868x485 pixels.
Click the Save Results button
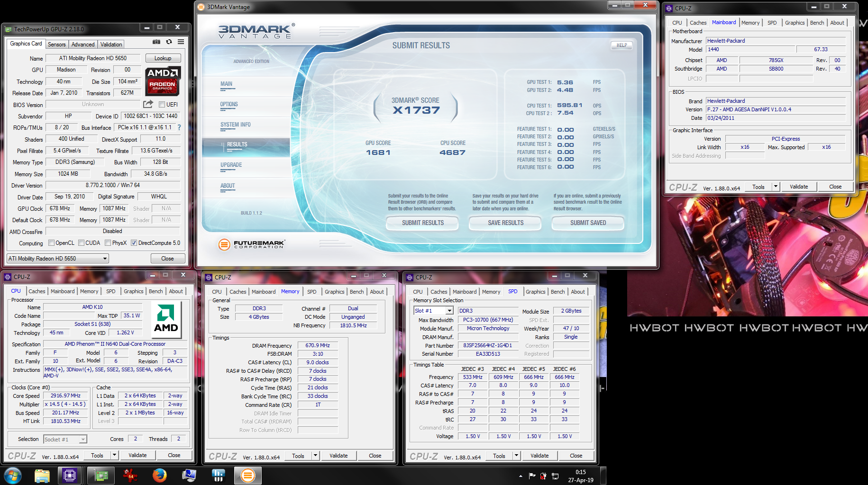click(x=505, y=223)
